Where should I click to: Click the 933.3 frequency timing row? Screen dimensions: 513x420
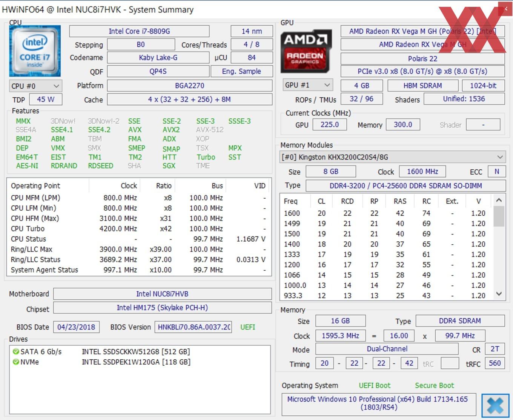click(x=386, y=296)
